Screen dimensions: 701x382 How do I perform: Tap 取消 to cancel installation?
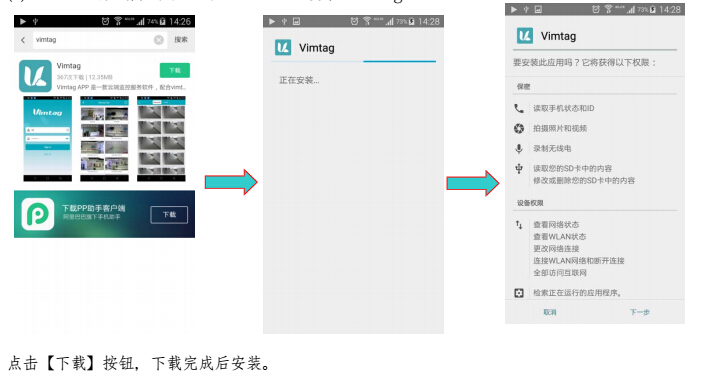(x=550, y=312)
